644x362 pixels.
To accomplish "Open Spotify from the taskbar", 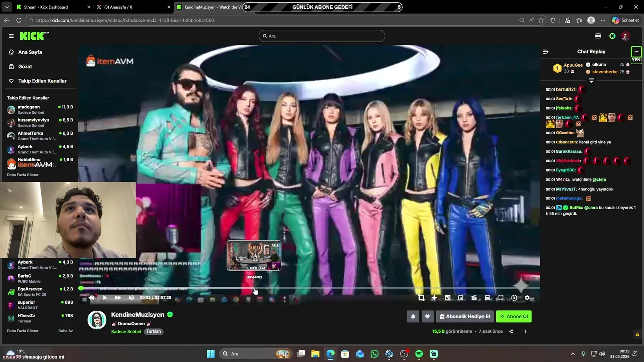I will [419, 354].
